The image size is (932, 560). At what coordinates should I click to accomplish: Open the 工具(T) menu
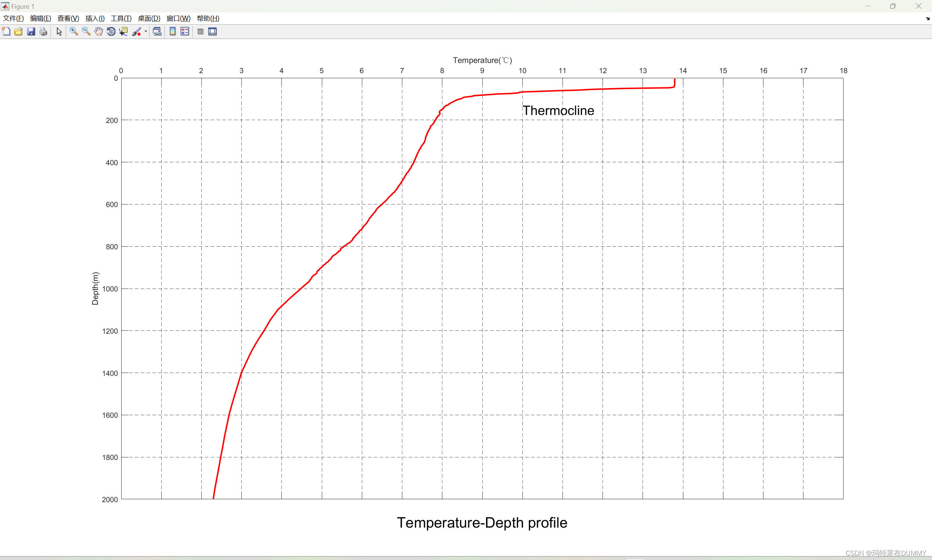[121, 19]
